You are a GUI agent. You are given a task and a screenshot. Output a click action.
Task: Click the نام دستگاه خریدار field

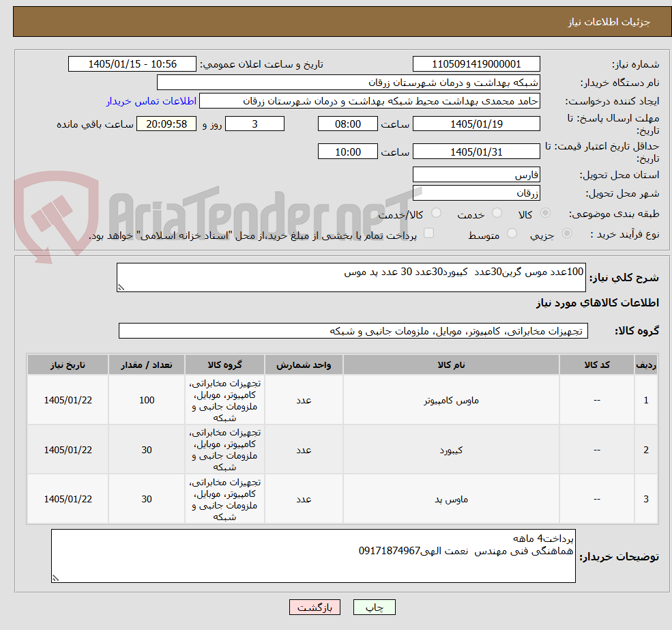coord(349,83)
